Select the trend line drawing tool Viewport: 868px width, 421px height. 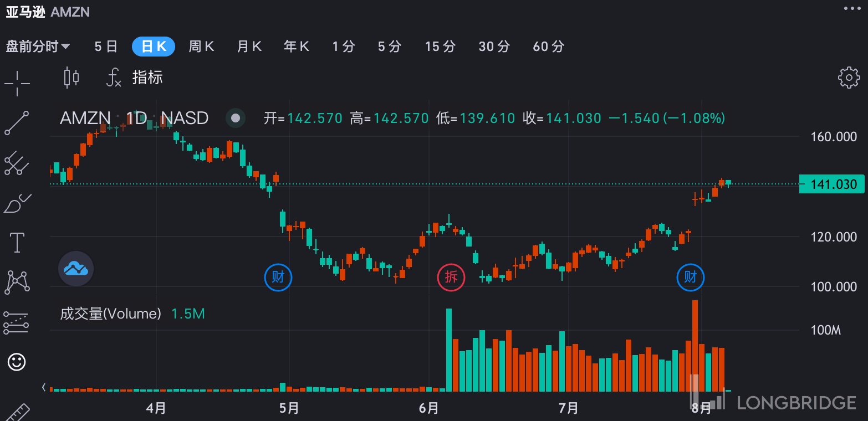tap(17, 123)
